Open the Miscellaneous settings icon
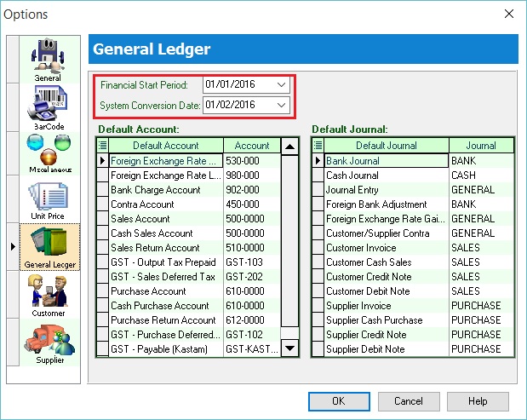527x420 pixels. tap(48, 153)
